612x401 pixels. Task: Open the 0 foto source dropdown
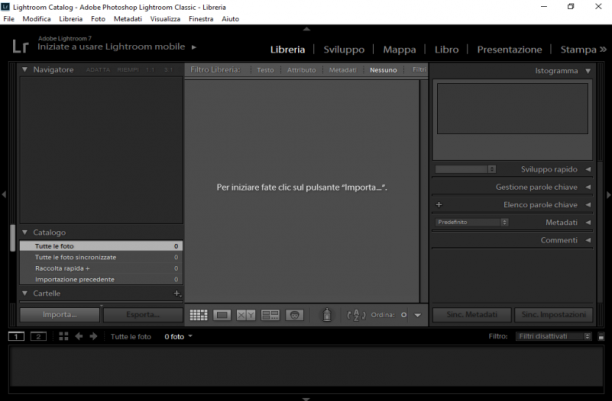coord(178,337)
